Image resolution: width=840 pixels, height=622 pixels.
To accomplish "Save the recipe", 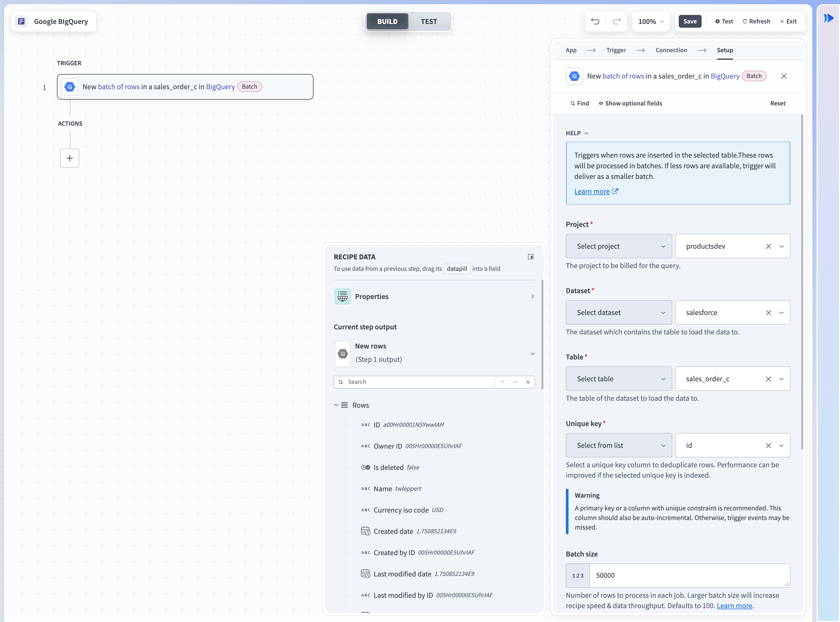I will (690, 22).
